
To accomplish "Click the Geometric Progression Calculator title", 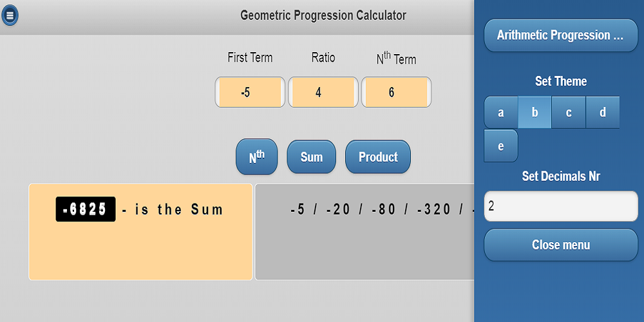I will coord(323,15).
